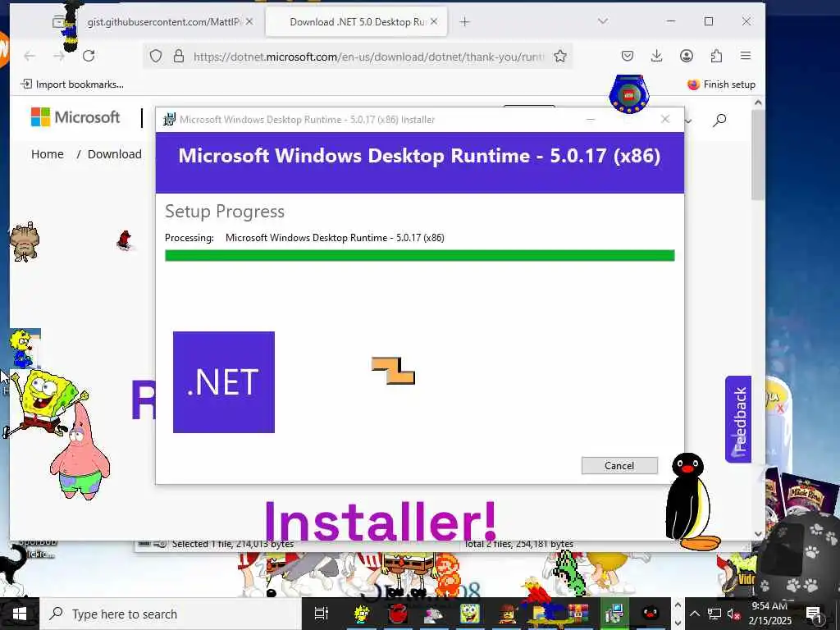
Task: Open the clock showing 9:54 AM
Action: click(x=769, y=614)
